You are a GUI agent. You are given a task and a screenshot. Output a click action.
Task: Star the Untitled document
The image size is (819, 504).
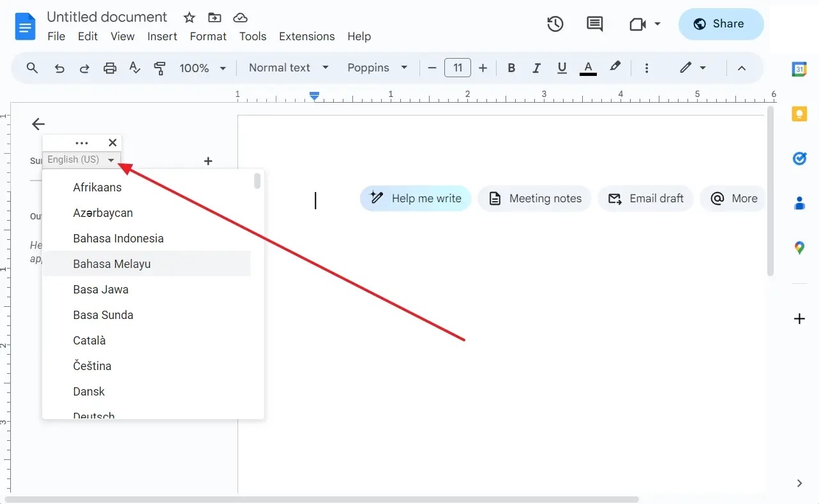(x=189, y=17)
